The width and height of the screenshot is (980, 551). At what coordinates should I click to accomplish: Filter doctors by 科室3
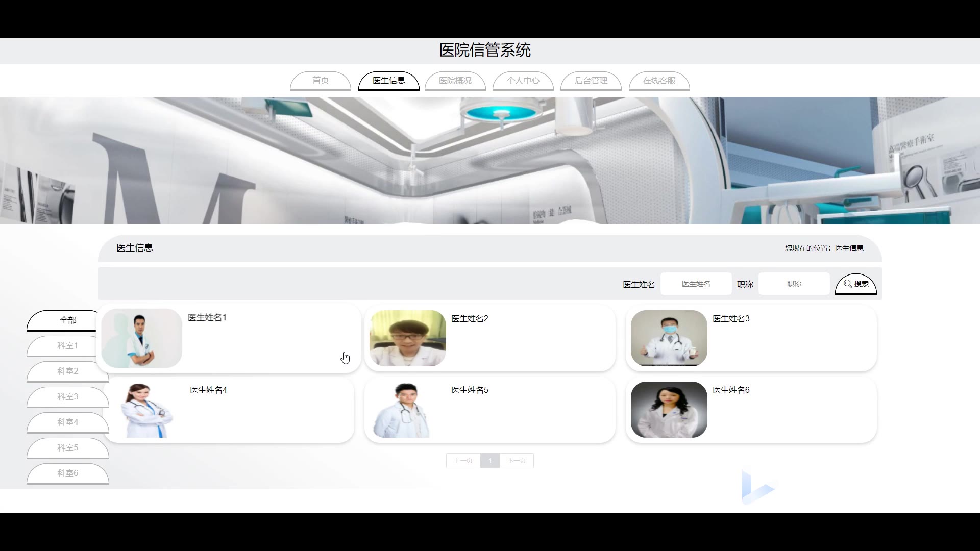tap(67, 397)
